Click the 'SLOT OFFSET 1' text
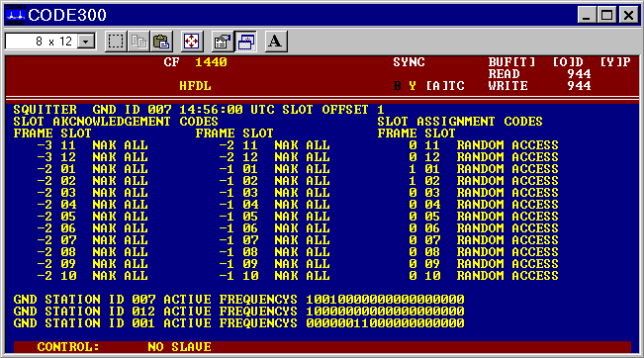 (x=333, y=110)
